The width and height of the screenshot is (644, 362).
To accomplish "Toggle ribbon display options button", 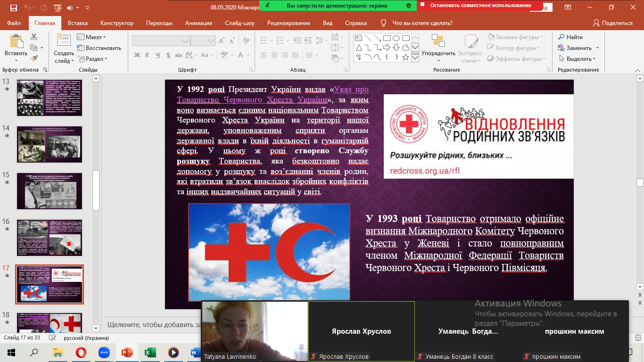I will click(568, 8).
